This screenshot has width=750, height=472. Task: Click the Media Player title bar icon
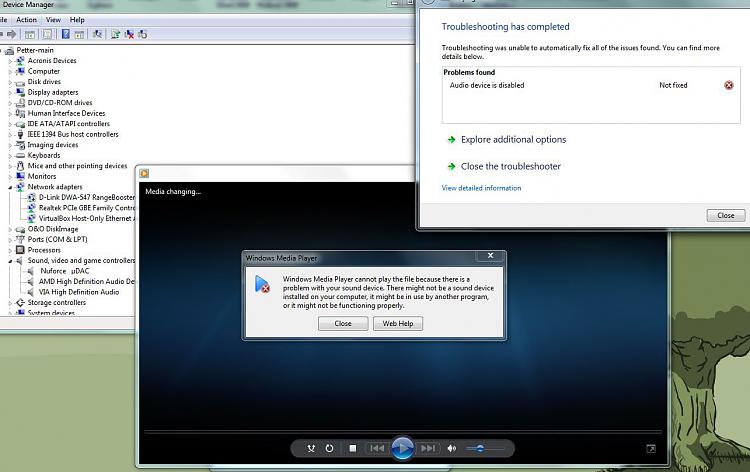pos(144,173)
